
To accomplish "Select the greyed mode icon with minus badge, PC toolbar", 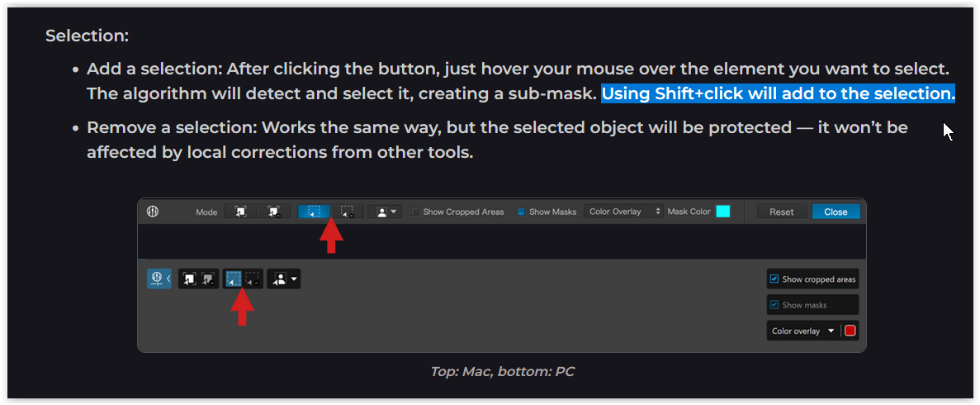I will tap(208, 279).
